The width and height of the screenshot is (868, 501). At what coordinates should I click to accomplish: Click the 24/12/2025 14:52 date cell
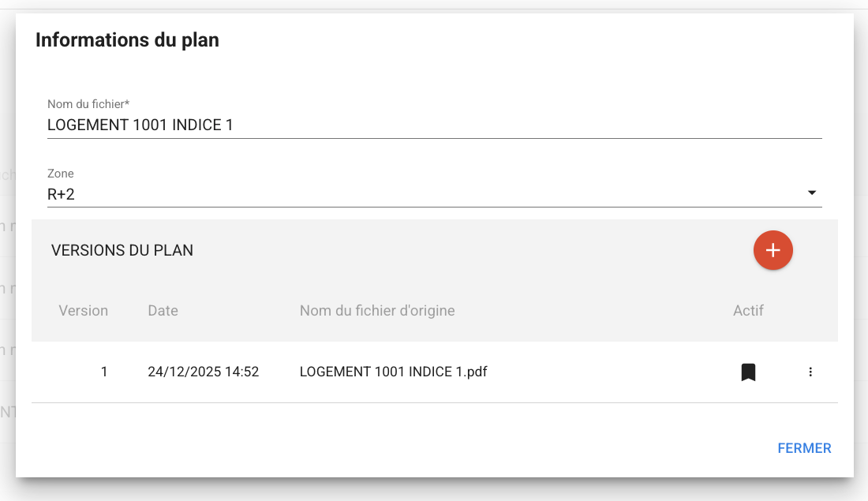coord(203,372)
